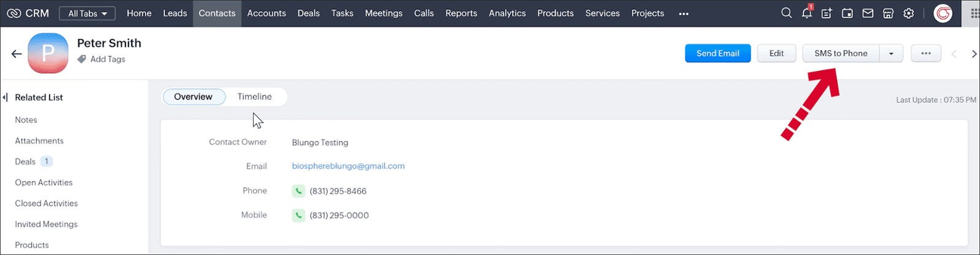This screenshot has height=255, width=980.
Task: Switch to the Timeline tab
Action: (255, 97)
